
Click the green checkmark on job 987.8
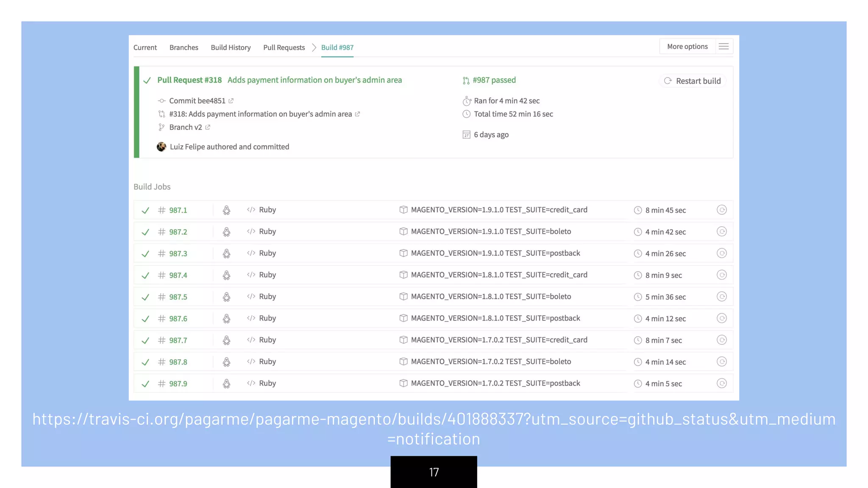coord(145,362)
